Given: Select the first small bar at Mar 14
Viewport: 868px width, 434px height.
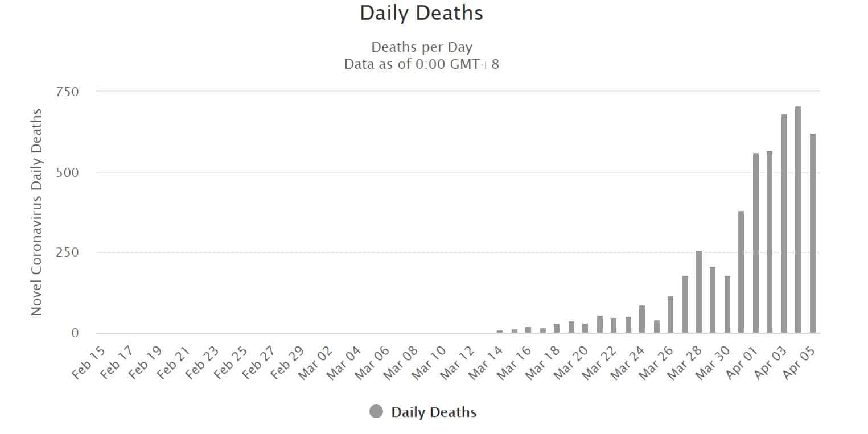Looking at the screenshot, I should (500, 332).
